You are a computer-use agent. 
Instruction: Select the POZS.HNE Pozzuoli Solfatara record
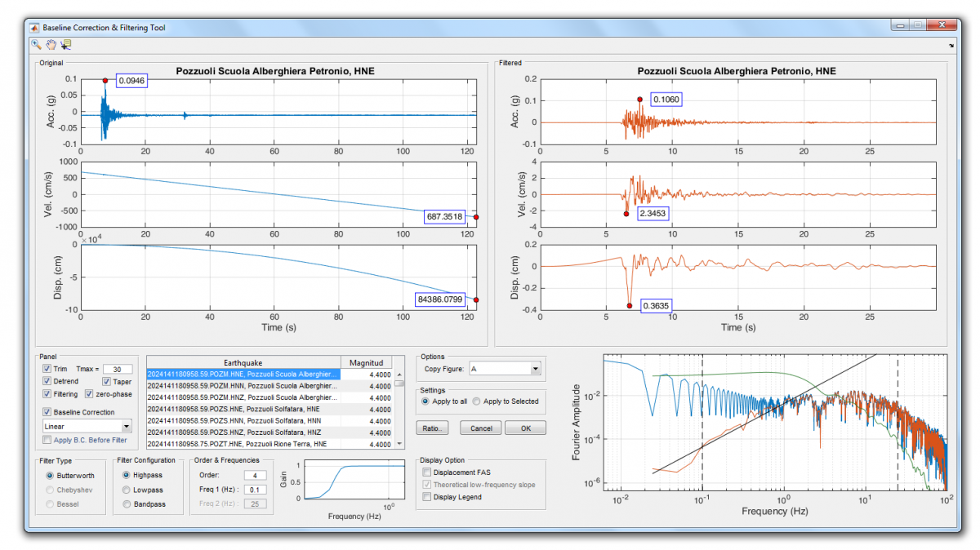[243, 409]
